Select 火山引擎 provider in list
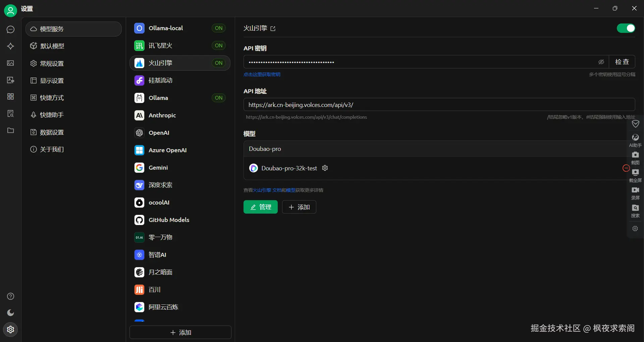Screen dimensions: 644x342 click(180, 63)
